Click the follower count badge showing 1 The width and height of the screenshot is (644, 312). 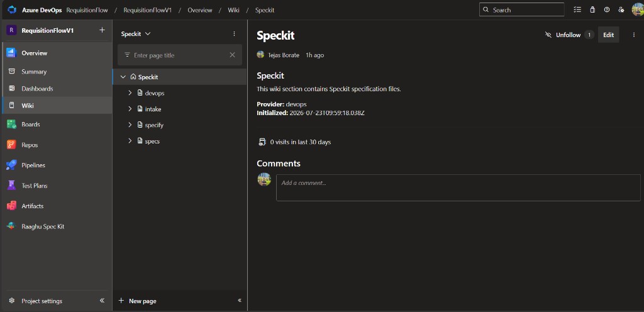tap(589, 35)
